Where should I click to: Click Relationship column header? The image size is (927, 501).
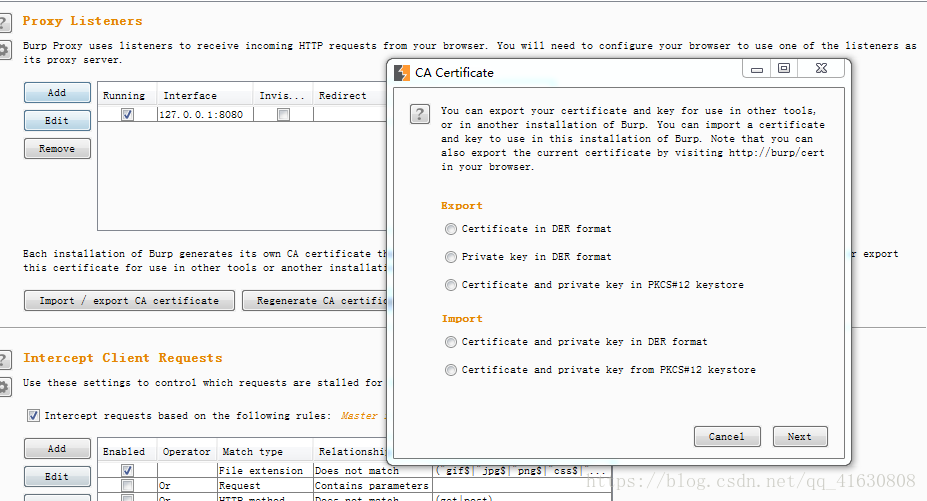(x=350, y=451)
